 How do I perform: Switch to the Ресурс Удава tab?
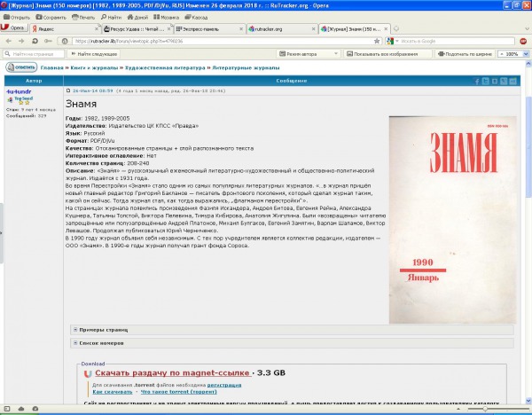click(136, 29)
